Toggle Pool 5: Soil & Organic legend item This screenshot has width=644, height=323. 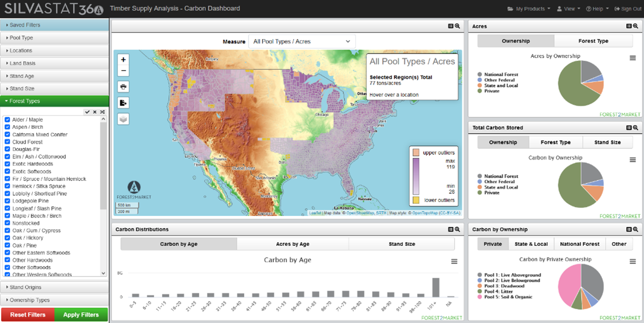coord(504,297)
